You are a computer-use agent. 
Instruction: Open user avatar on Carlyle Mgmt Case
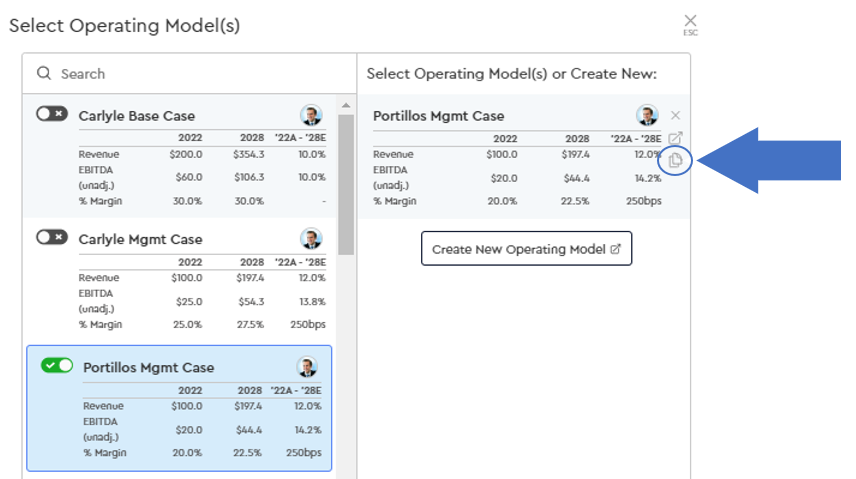pos(311,239)
